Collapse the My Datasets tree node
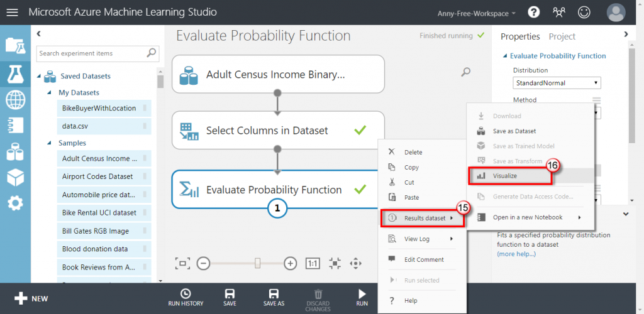 tap(49, 93)
